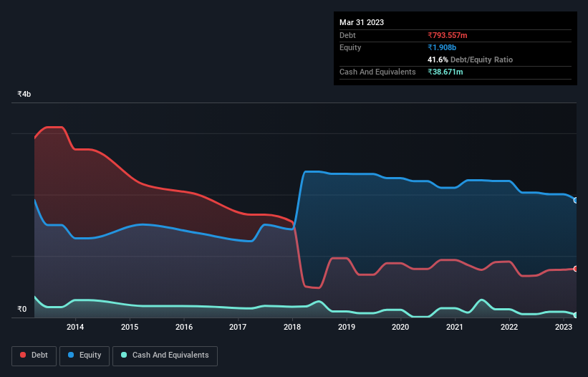Click the Equity label in tooltip

point(350,47)
